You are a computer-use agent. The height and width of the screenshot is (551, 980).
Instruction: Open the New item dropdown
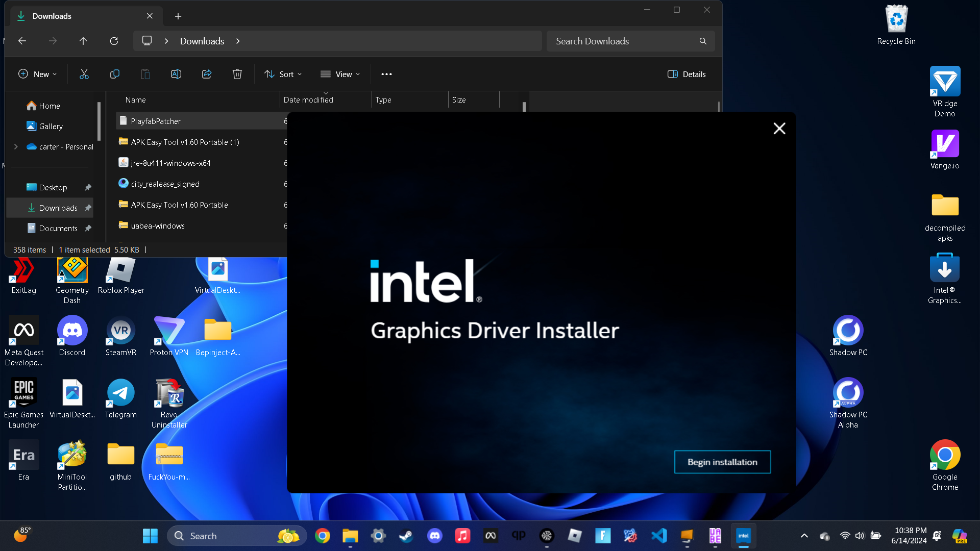coord(38,74)
